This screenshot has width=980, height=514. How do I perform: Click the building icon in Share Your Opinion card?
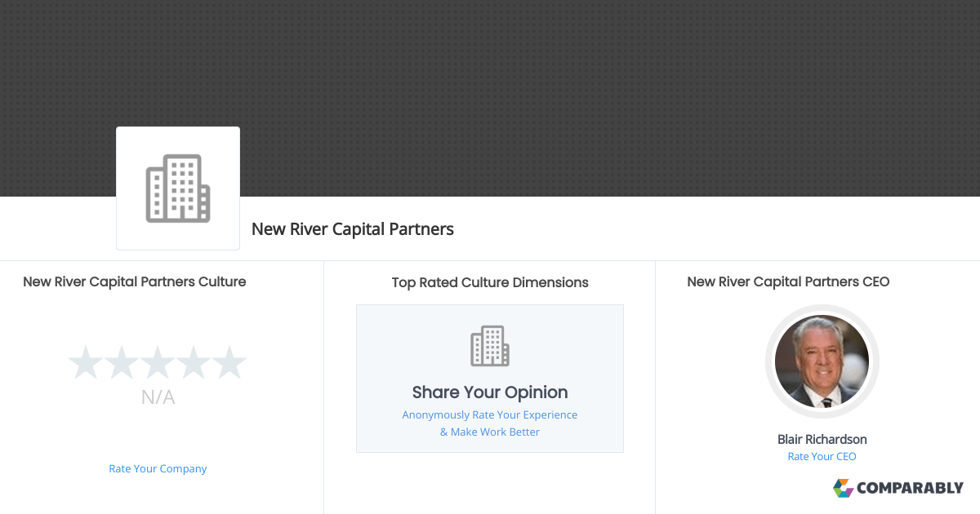(x=489, y=345)
